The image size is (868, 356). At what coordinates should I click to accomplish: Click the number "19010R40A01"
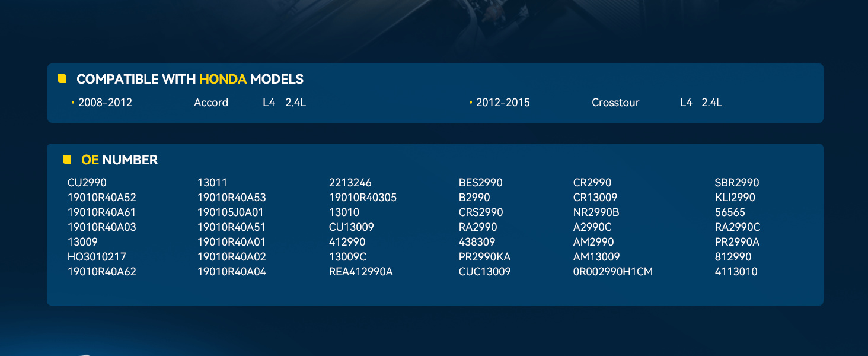232,242
